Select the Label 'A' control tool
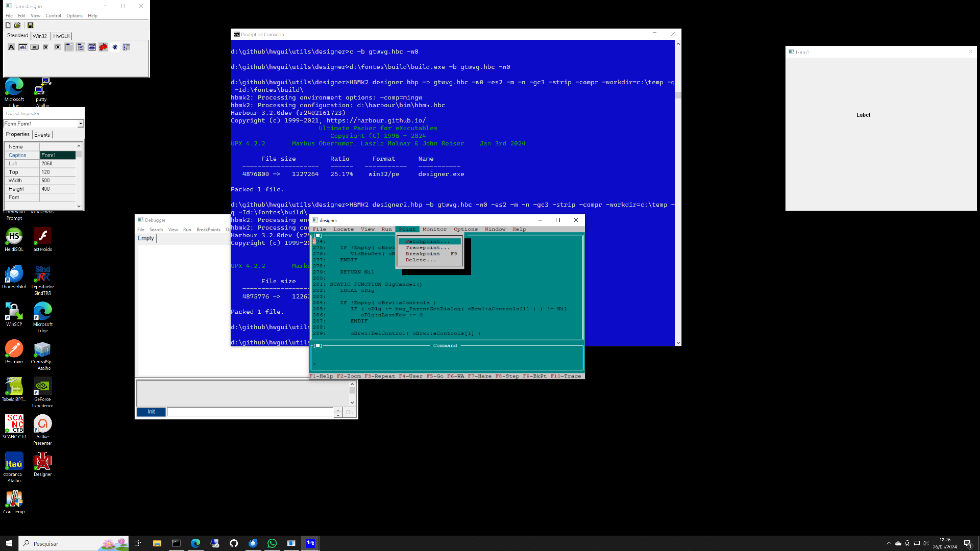 [11, 47]
